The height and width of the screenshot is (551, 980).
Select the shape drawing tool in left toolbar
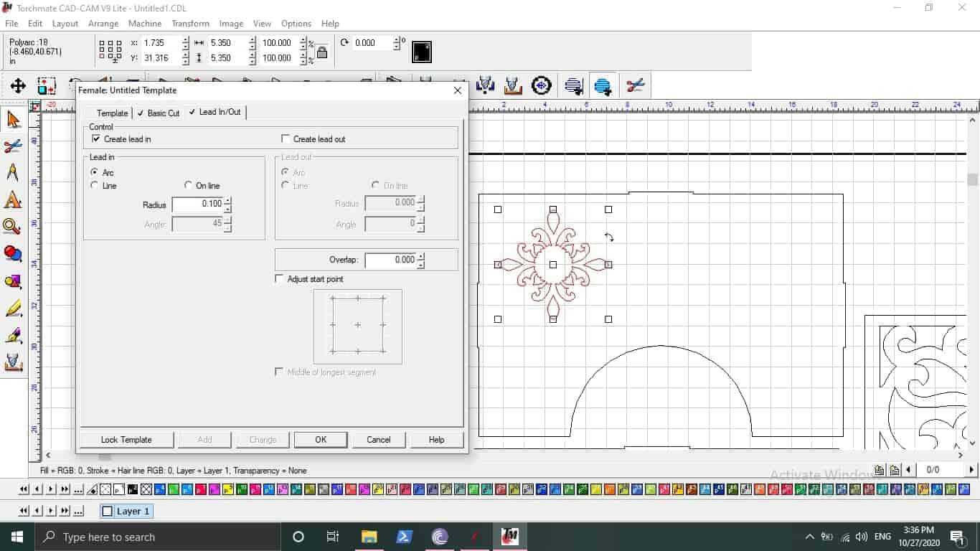click(x=13, y=281)
